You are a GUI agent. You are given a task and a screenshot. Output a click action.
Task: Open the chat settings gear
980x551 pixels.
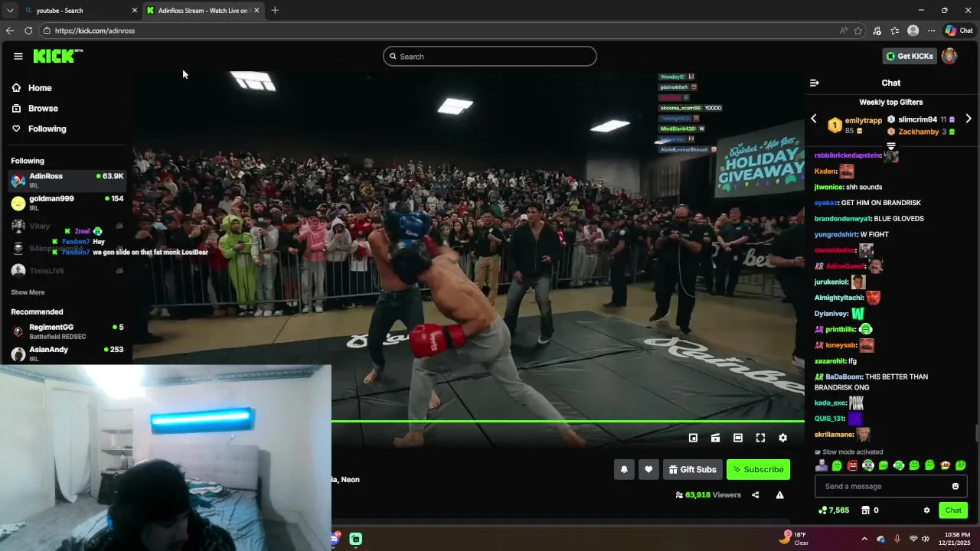[x=926, y=510]
